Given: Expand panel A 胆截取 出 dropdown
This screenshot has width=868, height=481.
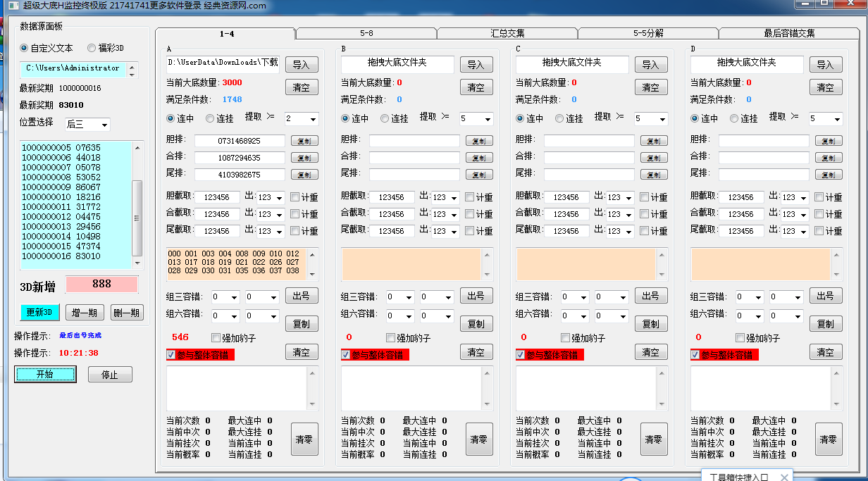Looking at the screenshot, I should (x=271, y=198).
